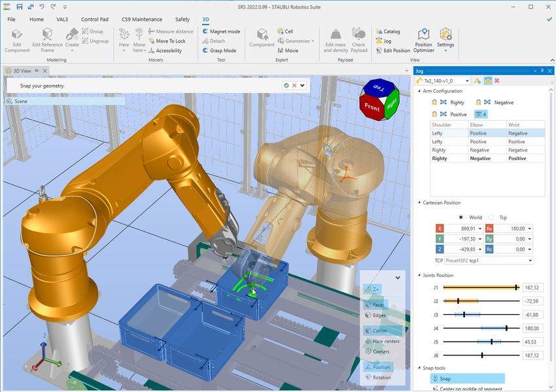Enable Grasp Mode
The image size is (556, 392).
click(x=219, y=51)
